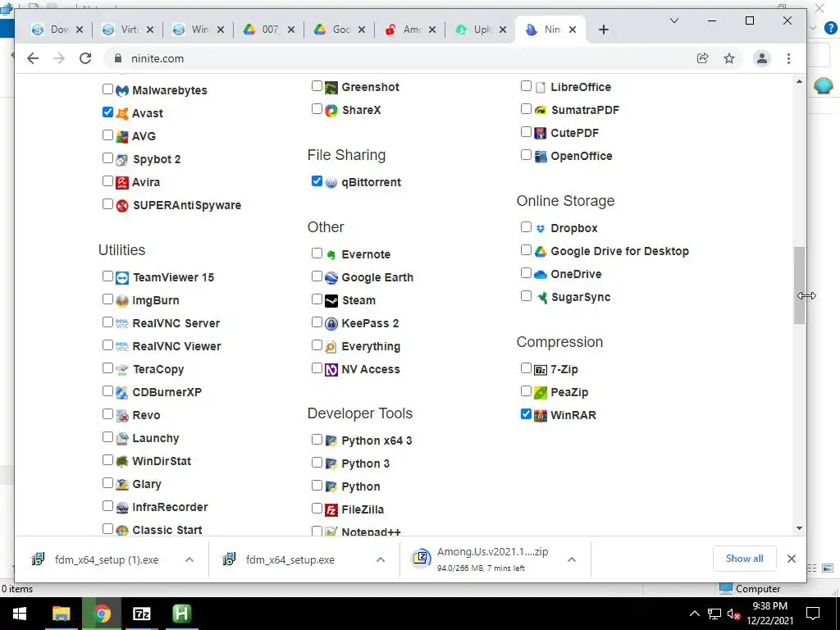
Task: Uncheck the qBittorrent checkbox
Action: point(317,181)
